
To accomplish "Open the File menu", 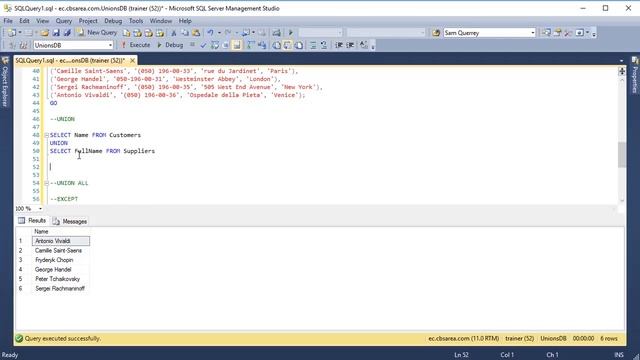I will tap(8, 21).
